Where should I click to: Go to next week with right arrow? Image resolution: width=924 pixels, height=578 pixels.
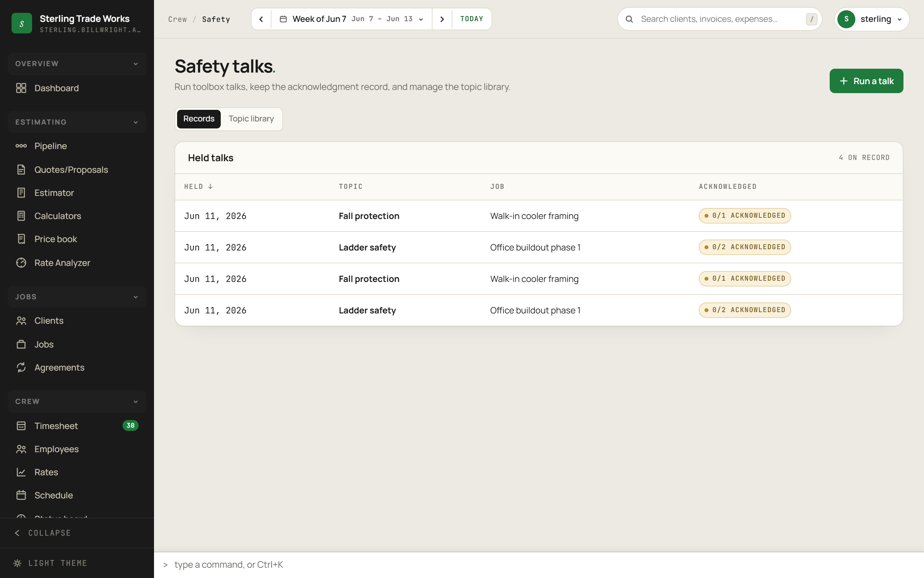[x=442, y=19]
